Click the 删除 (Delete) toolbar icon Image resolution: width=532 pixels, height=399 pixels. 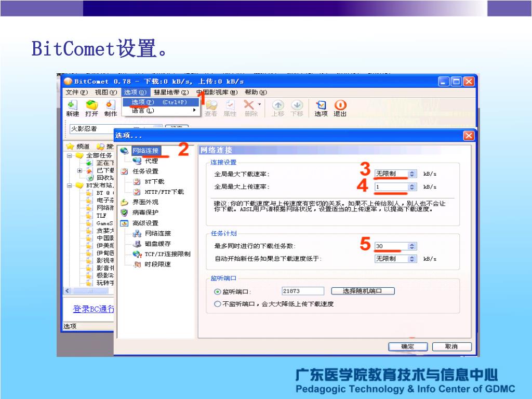tap(250, 109)
